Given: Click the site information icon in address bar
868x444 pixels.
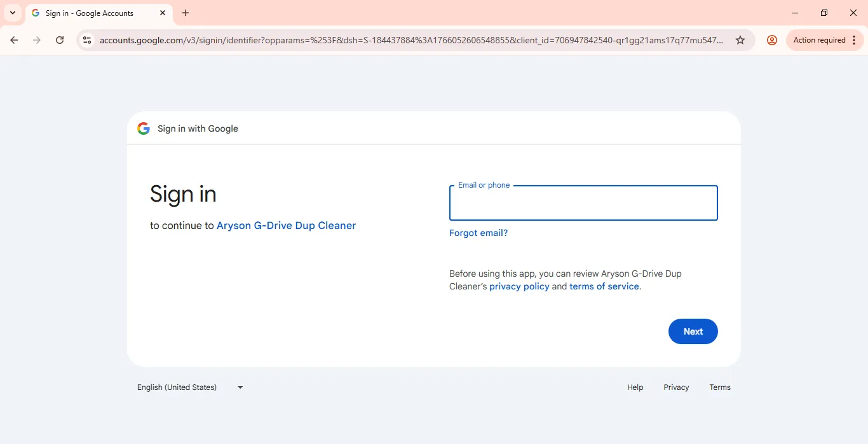Looking at the screenshot, I should click(x=86, y=39).
